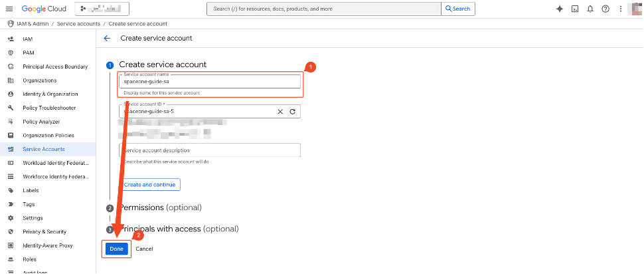Activate Cloud Shell terminal icon
644x274 pixels.
tap(575, 9)
